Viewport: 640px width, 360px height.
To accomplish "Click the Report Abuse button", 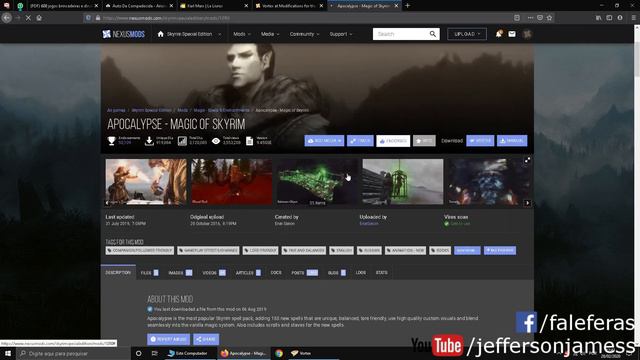I will tap(168, 339).
